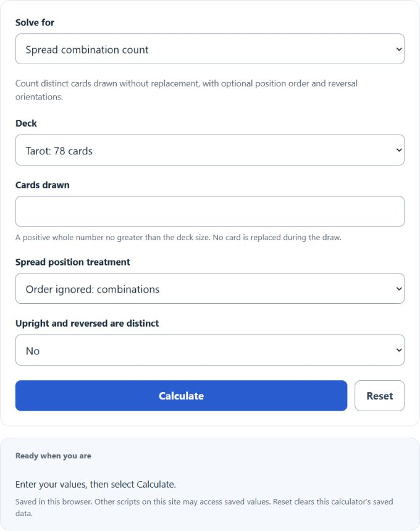Select the Spread combination count text

click(x=87, y=50)
